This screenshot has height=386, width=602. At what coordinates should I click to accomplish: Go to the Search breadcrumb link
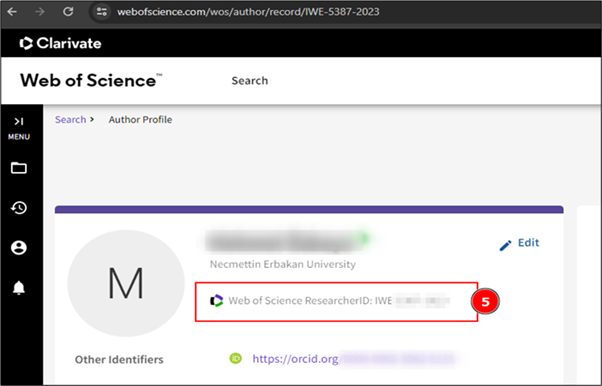(x=70, y=119)
